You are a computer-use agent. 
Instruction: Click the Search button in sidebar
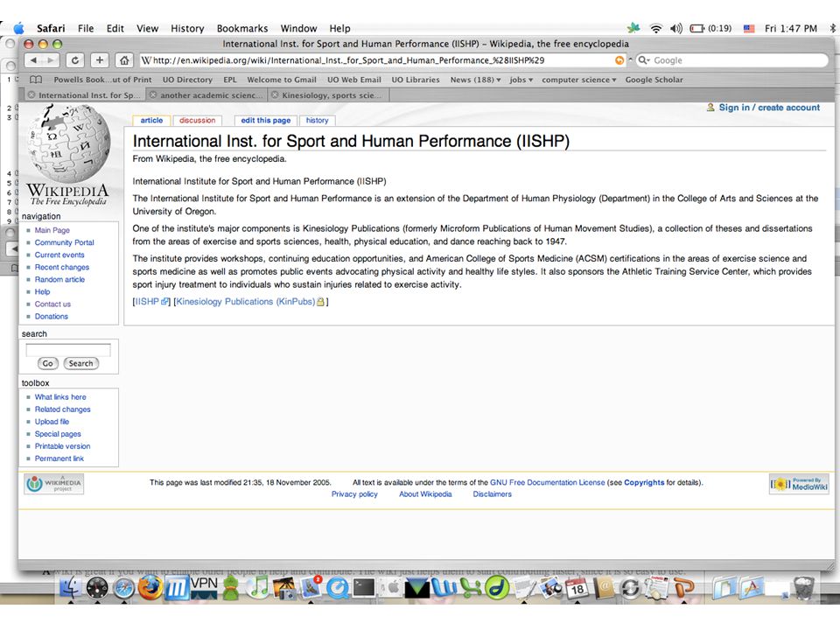(80, 363)
